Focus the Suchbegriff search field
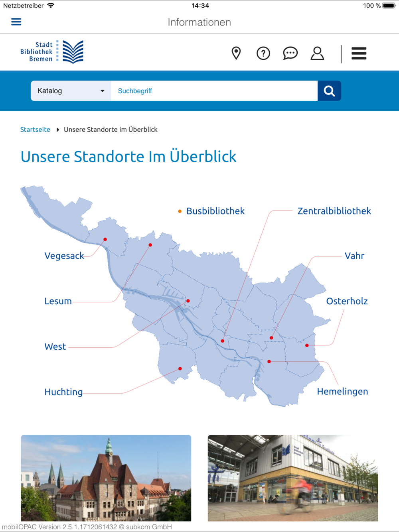This screenshot has height=532, width=399. [214, 91]
